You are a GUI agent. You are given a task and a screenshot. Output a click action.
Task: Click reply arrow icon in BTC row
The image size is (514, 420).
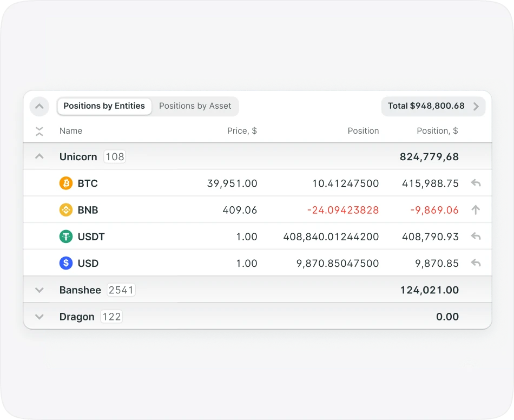[x=476, y=183]
